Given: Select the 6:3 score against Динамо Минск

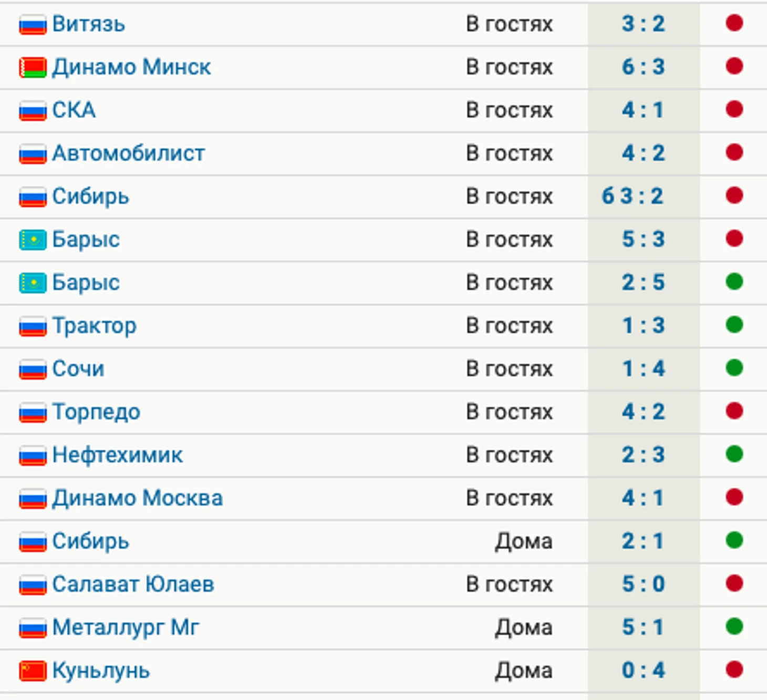Looking at the screenshot, I should pos(643,67).
